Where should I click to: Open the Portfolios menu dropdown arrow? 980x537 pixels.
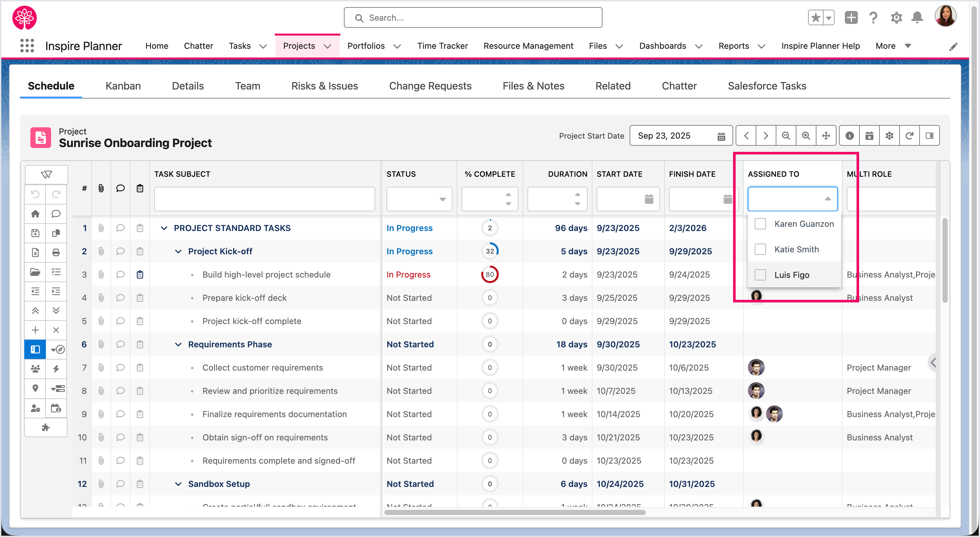tap(397, 47)
